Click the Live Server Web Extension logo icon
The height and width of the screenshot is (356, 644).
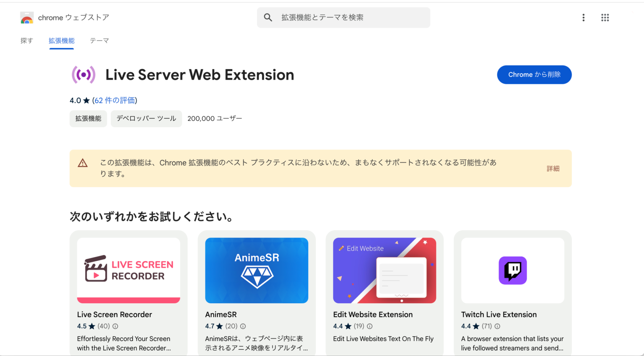click(x=83, y=75)
